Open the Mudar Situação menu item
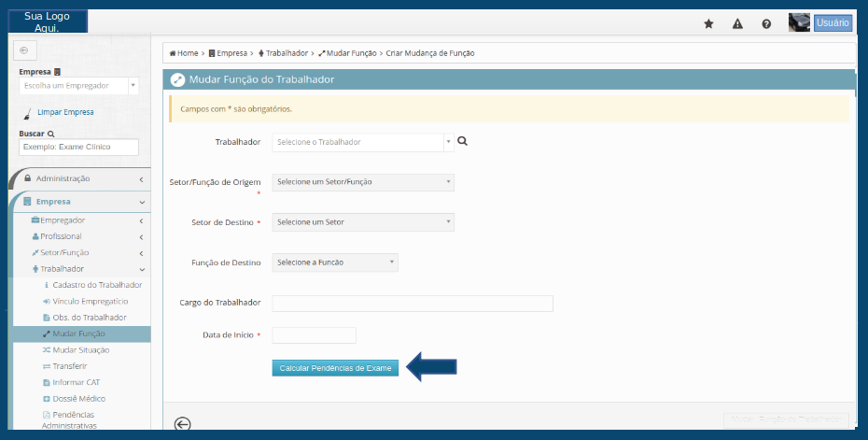868x440 pixels. click(x=82, y=350)
